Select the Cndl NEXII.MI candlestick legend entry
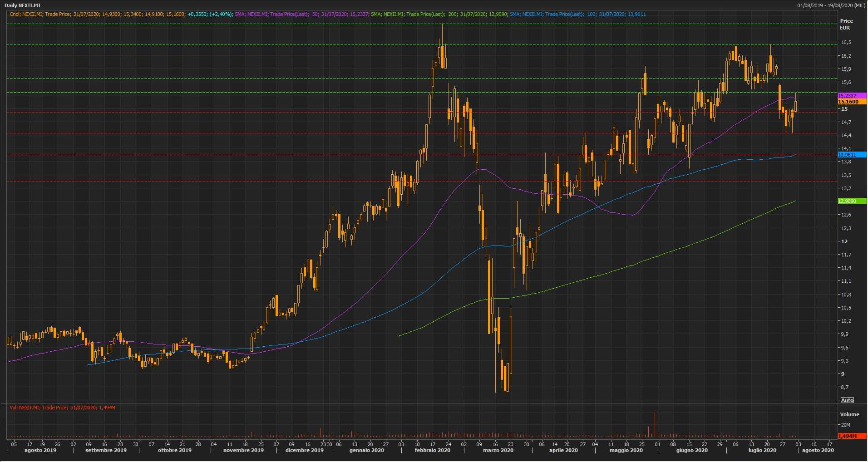Screen dimensions: 868x462 [121, 14]
